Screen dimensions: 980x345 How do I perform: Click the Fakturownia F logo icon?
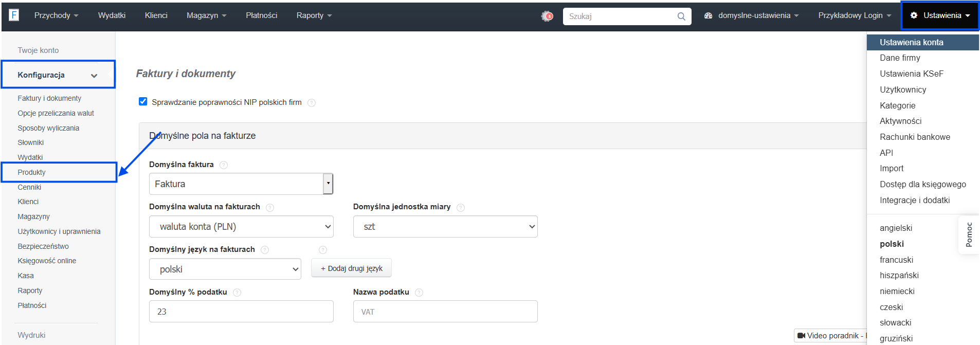(14, 15)
